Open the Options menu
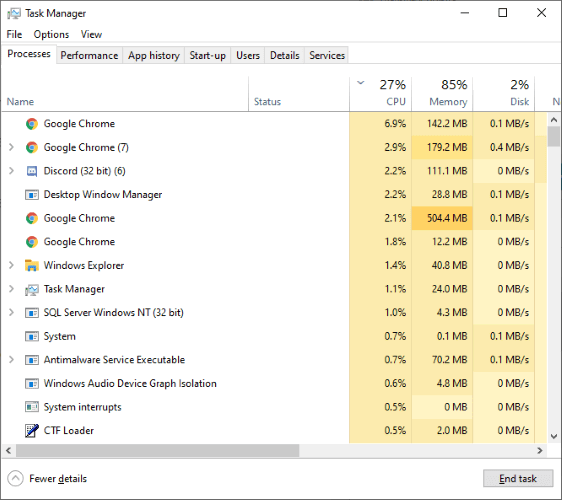The width and height of the screenshot is (562, 500). point(51,34)
